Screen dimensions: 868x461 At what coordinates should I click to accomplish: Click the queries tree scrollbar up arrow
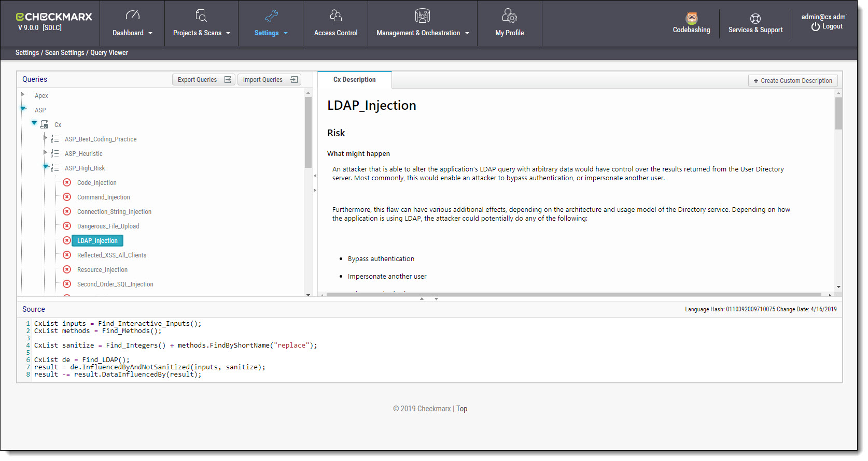tap(308, 93)
